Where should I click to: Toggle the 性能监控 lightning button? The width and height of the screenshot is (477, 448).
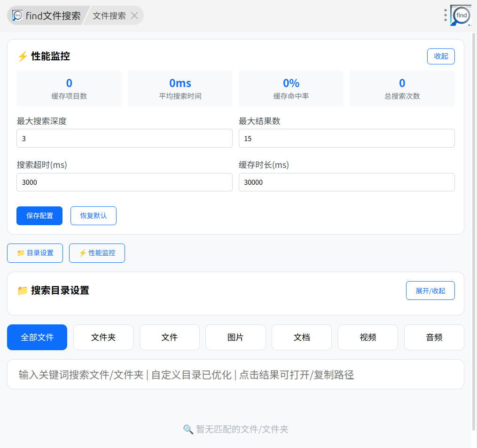pyautogui.click(x=97, y=253)
